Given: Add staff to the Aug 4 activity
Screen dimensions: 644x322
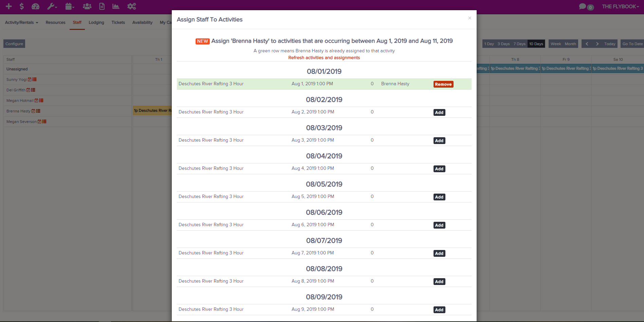Looking at the screenshot, I should pos(439,169).
